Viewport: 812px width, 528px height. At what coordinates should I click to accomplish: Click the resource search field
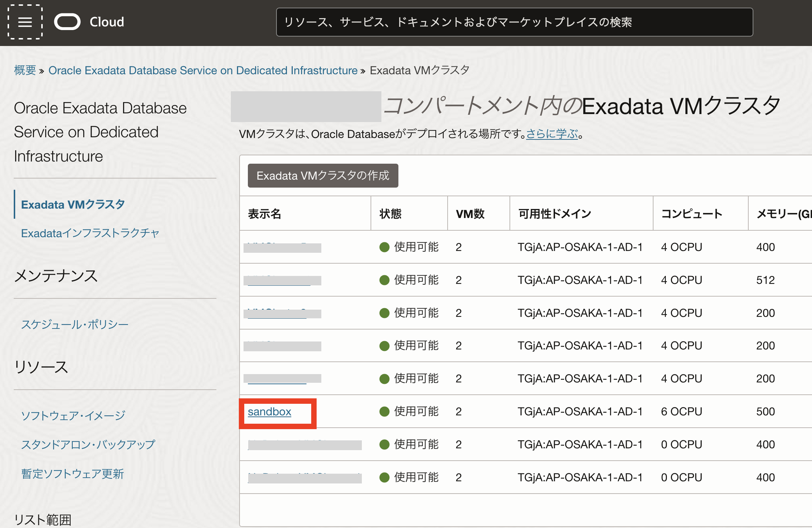[x=514, y=22]
